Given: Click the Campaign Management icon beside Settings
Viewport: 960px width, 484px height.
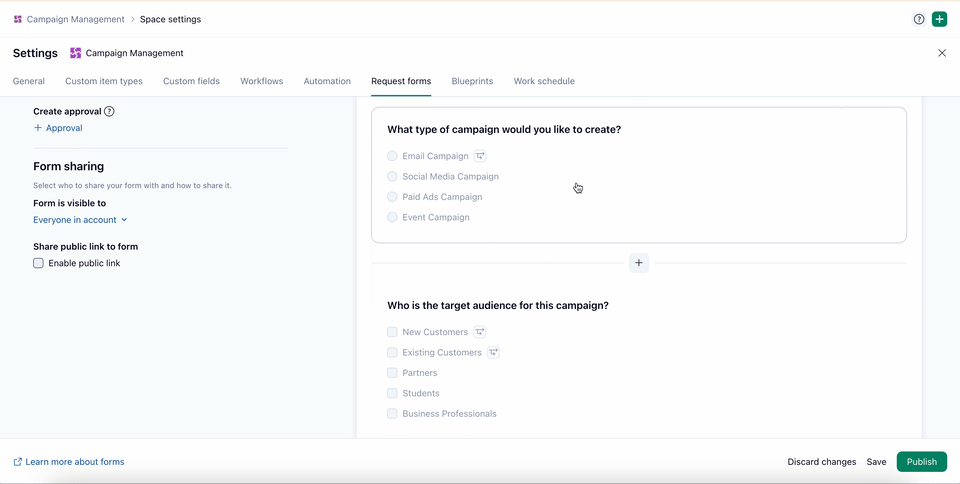Looking at the screenshot, I should (75, 53).
